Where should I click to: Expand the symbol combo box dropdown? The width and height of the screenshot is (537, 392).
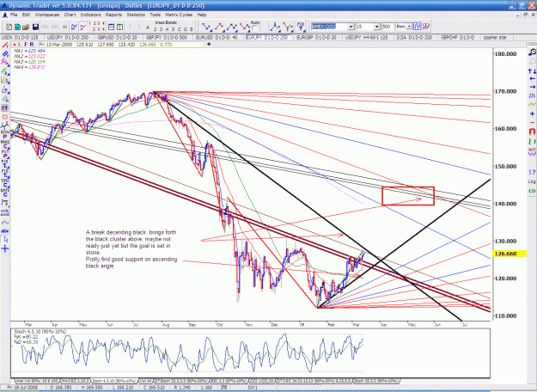pos(351,27)
